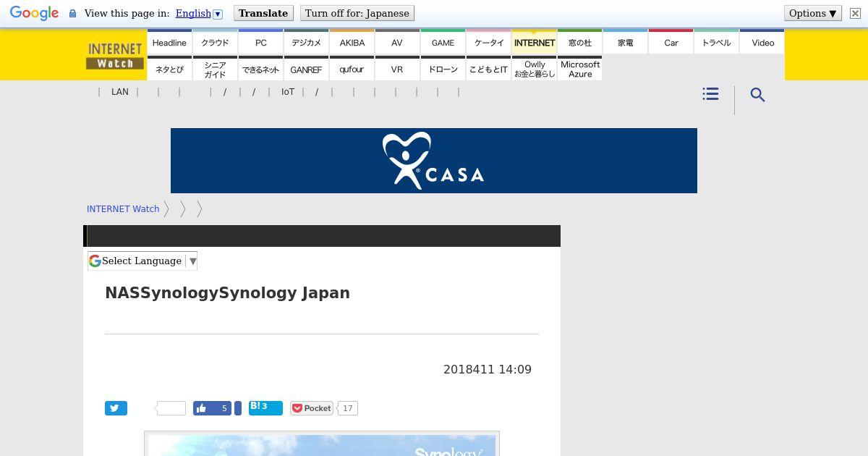Click the article date 2018411 14:09
Viewport: 868px width, 456px height.
(488, 369)
